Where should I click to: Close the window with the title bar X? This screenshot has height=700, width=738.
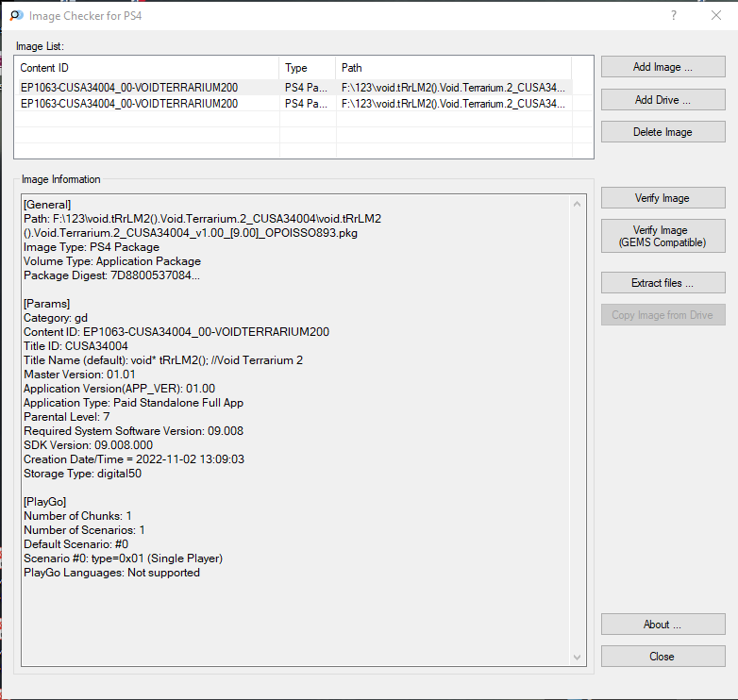pyautogui.click(x=716, y=15)
